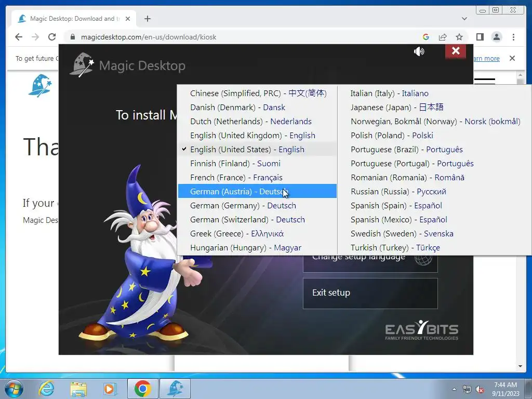Switch to Magic Desktop installer in taskbar
Screen dimensions: 532x399
(x=175, y=389)
